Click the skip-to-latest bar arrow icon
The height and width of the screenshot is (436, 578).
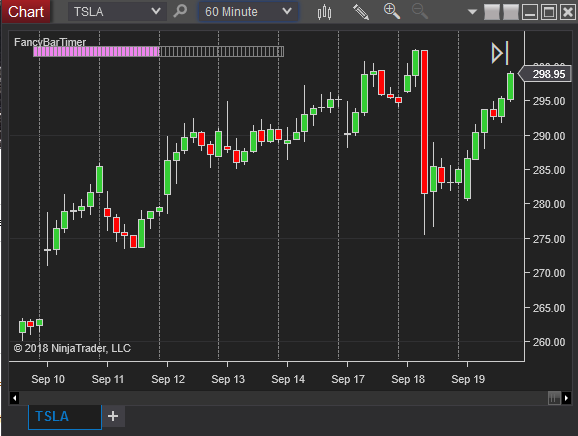[x=500, y=53]
